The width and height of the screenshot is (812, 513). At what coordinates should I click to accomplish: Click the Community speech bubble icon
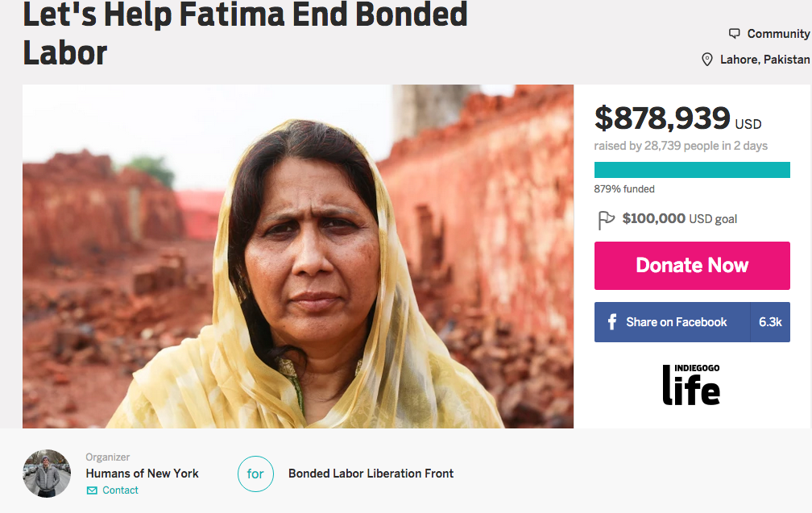click(734, 34)
